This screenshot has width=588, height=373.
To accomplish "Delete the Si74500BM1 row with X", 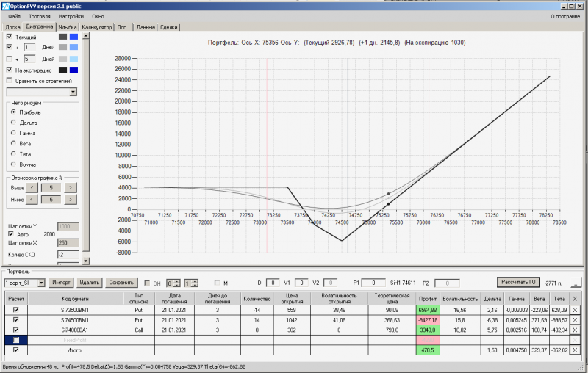I will coord(575,320).
